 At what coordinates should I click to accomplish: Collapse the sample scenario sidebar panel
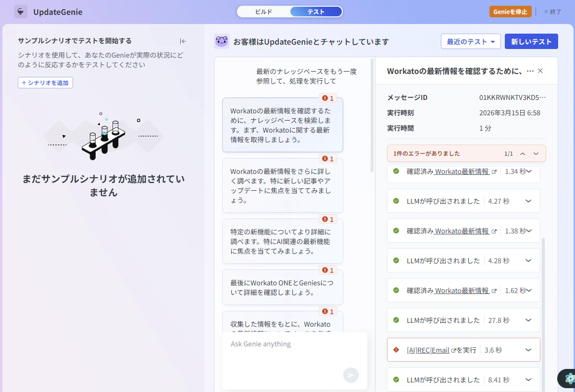click(183, 41)
